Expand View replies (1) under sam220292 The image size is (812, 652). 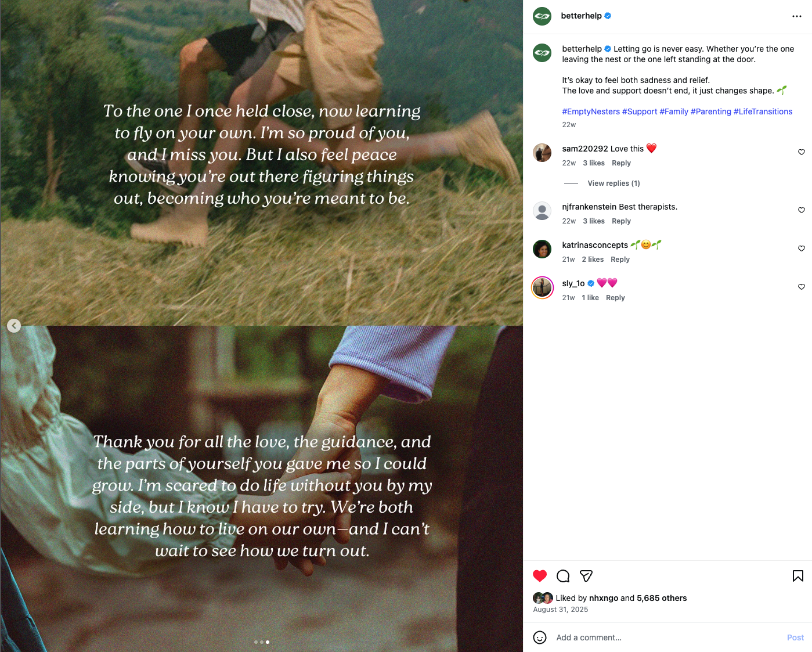pos(613,183)
